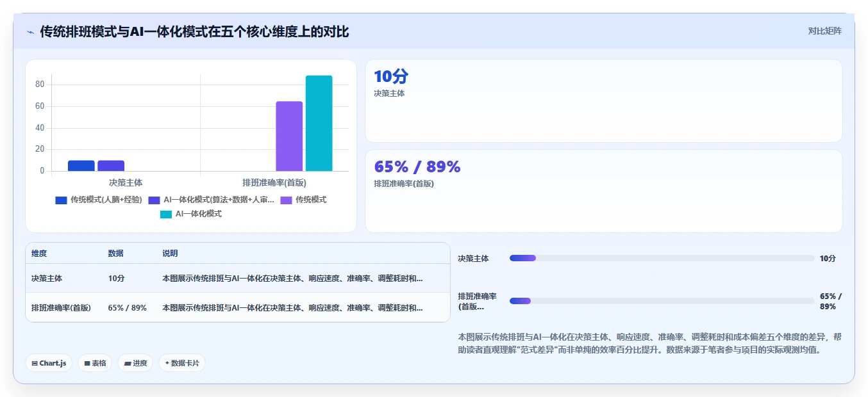Click the 80 y-axis tick label
Viewport: 868px width, 397px height.
click(x=40, y=85)
